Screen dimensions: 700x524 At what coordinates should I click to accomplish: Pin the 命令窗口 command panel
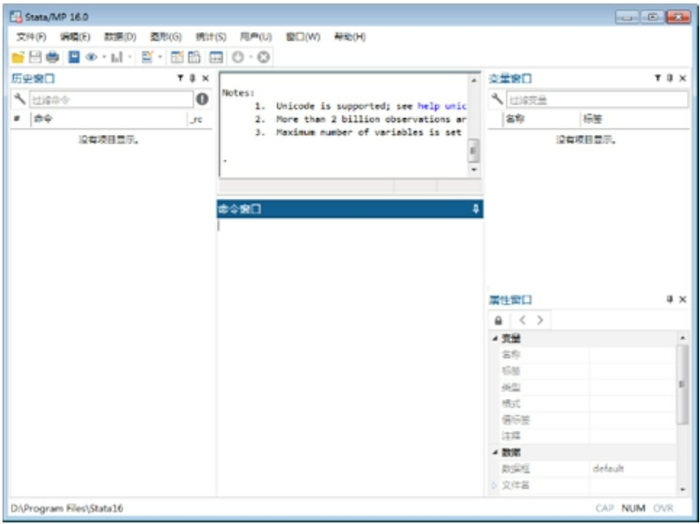click(475, 209)
